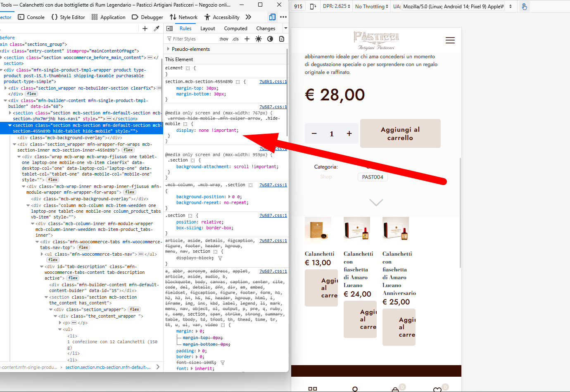Rotate the viewport orientation

(x=313, y=7)
